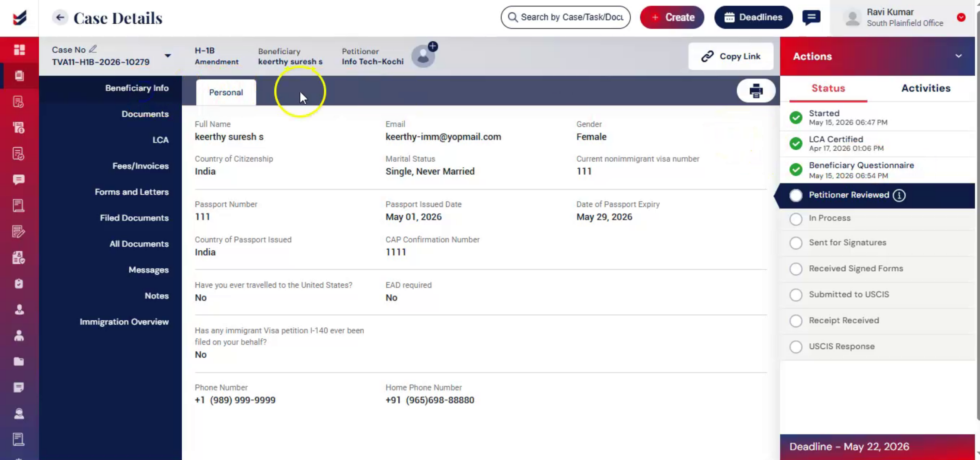This screenshot has width=980, height=460.
Task: Open the Deadlines button
Action: click(753, 17)
